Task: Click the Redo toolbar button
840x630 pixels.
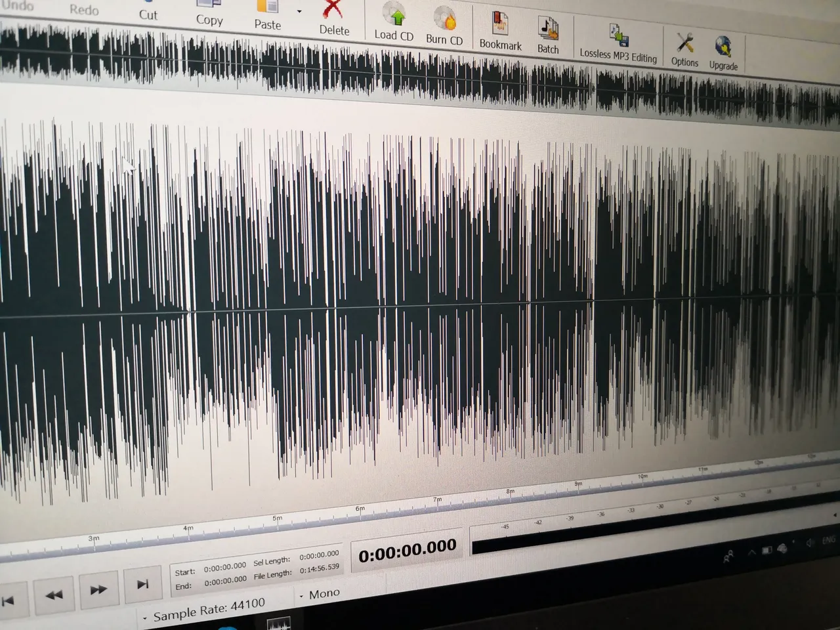Action: (x=84, y=9)
